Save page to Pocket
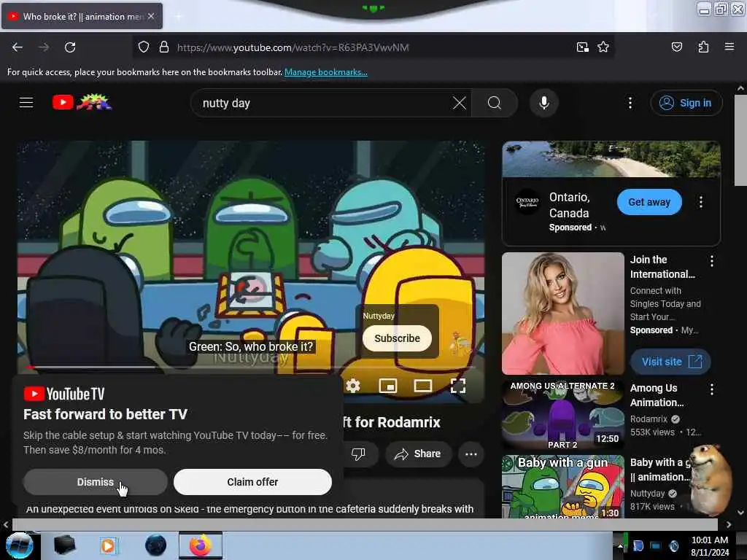 (x=676, y=47)
